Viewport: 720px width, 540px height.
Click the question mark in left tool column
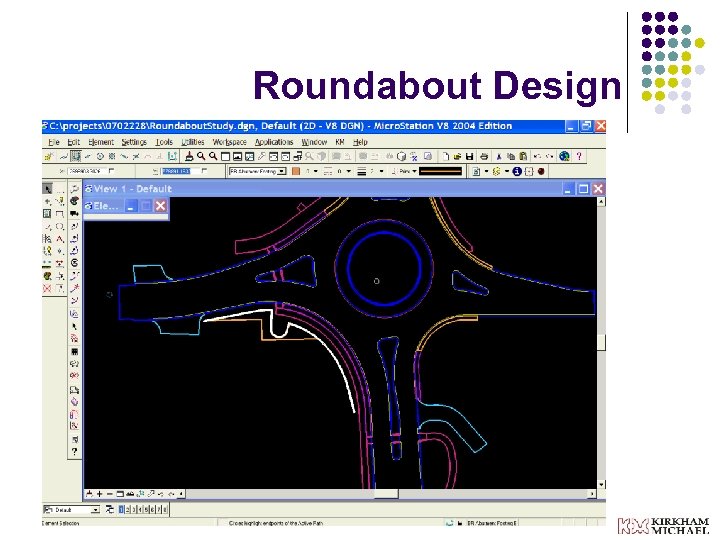(x=74, y=451)
